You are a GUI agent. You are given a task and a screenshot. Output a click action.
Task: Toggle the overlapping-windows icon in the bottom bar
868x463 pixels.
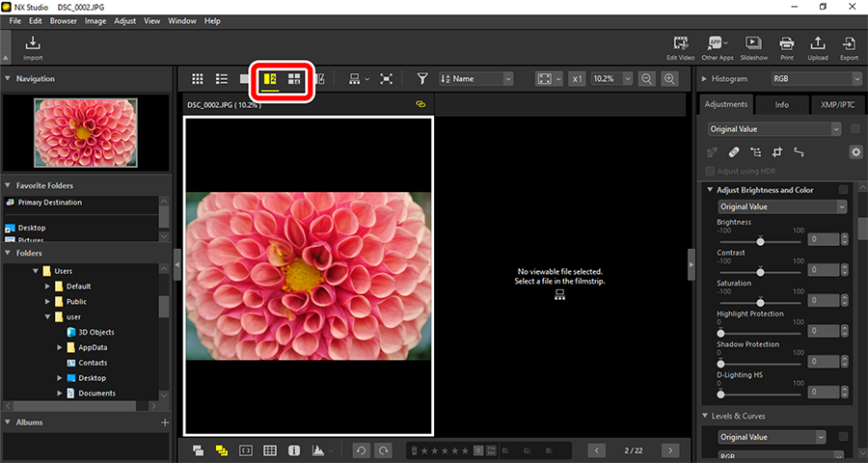tap(198, 450)
